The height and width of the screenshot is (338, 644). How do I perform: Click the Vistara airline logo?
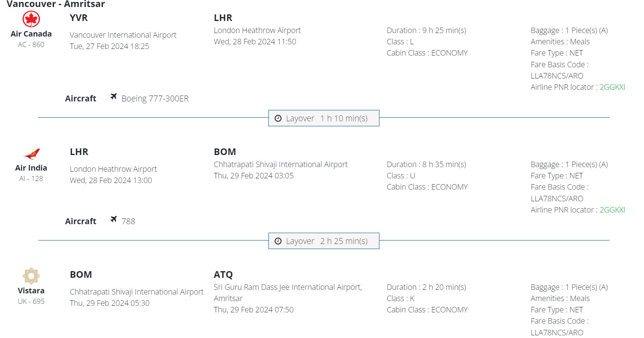coord(31,276)
